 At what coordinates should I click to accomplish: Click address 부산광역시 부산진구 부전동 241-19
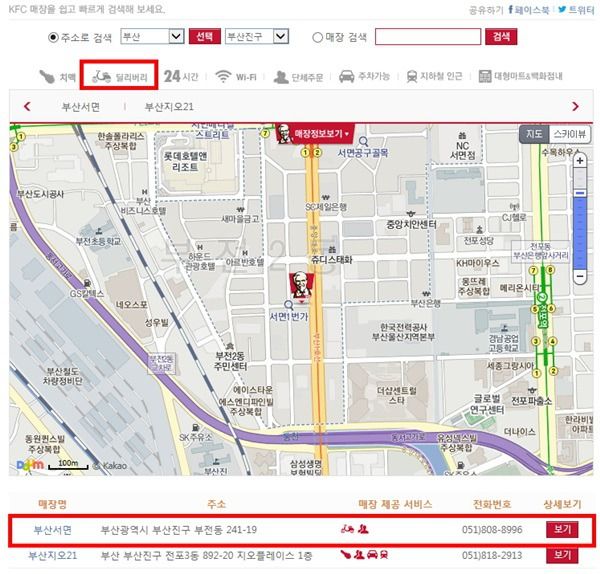(x=179, y=530)
